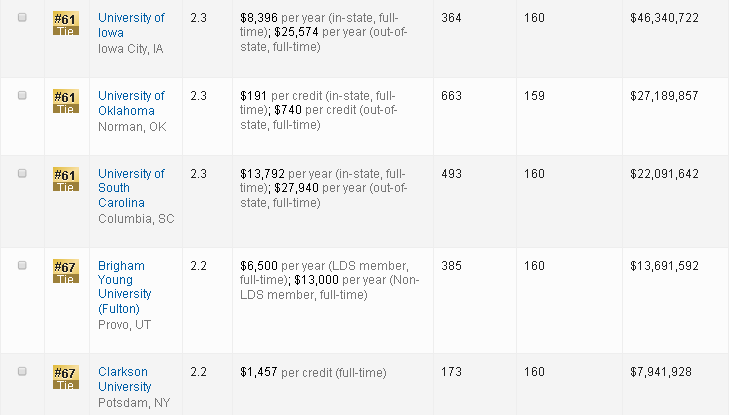Screen dimensions: 730x415
Task: Click the Clarkson $1,457 per credit tuition
Action: click(313, 373)
